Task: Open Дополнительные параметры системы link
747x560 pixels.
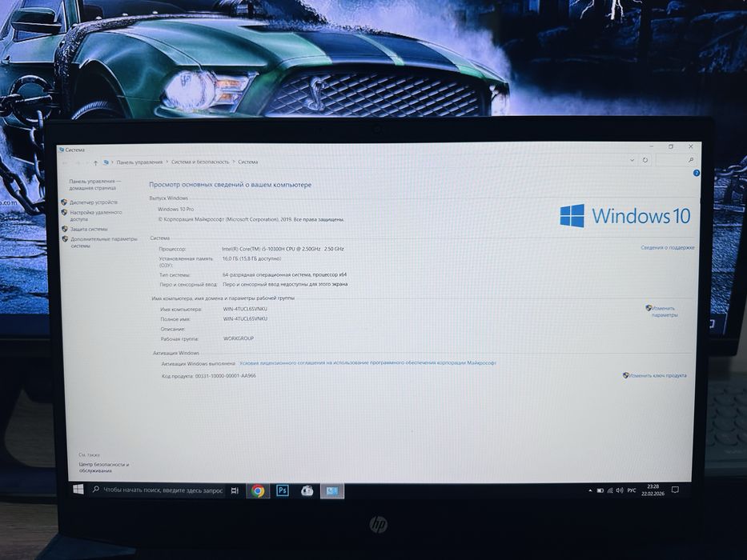Action: (104, 242)
